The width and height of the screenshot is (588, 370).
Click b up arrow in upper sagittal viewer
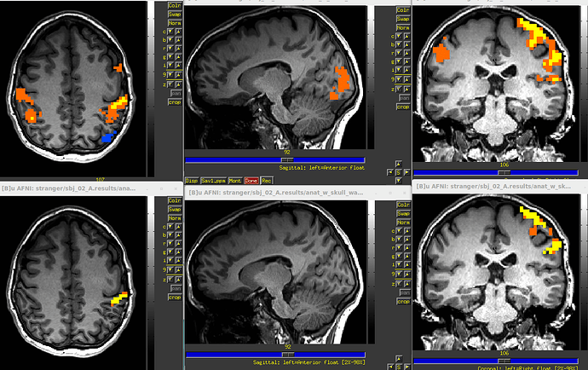tap(406, 44)
